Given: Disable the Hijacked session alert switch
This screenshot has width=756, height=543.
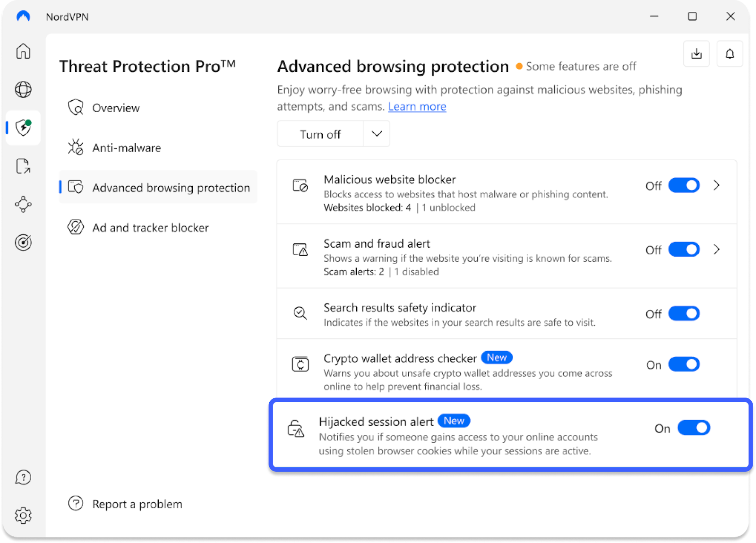Looking at the screenshot, I should click(x=694, y=428).
